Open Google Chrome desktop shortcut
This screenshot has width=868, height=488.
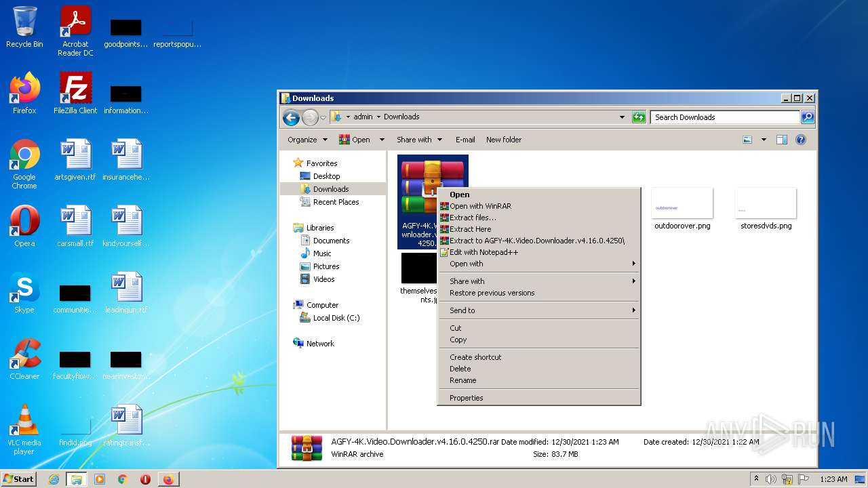24,164
